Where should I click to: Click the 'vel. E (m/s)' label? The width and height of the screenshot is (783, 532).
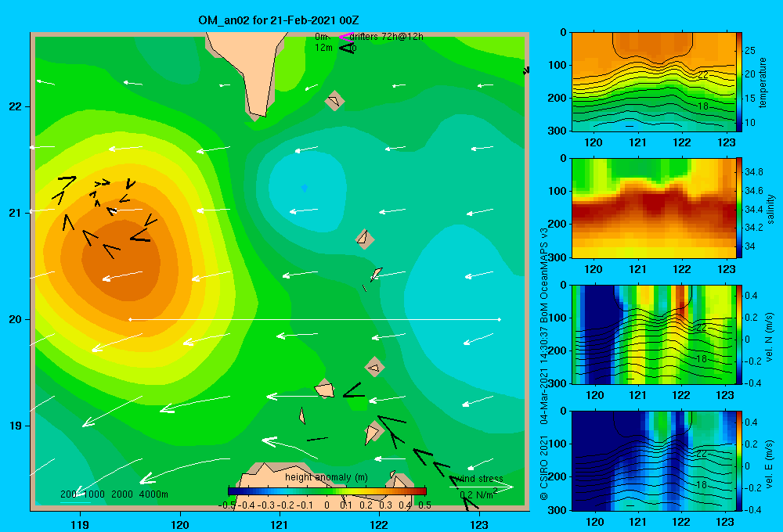769,463
